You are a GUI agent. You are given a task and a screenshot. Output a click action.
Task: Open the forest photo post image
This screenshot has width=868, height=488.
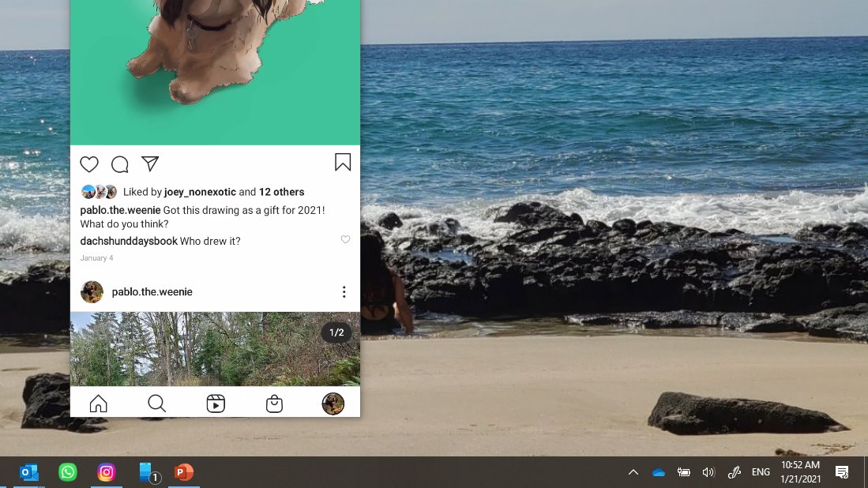[x=215, y=349]
